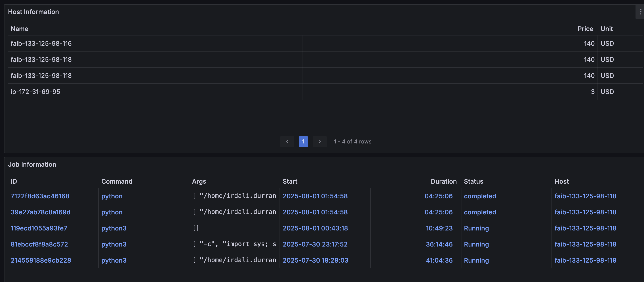Screen dimensions: 644x282
Task: Open host link for job 214558188e9cb228
Action: click(x=585, y=260)
